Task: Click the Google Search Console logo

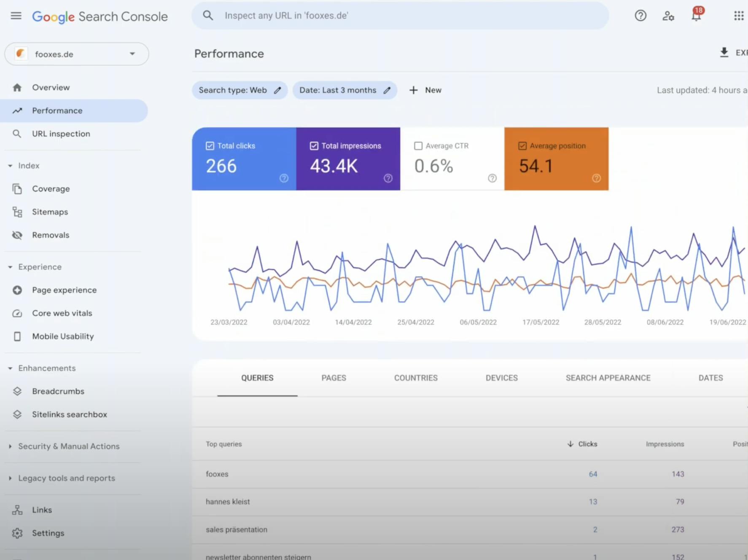Action: pyautogui.click(x=100, y=16)
